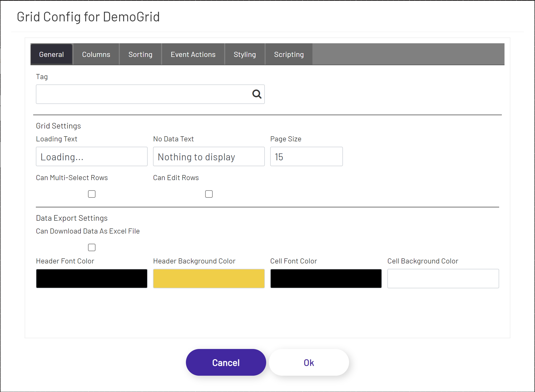
Task: Switch to the Styling tab
Action: click(244, 54)
